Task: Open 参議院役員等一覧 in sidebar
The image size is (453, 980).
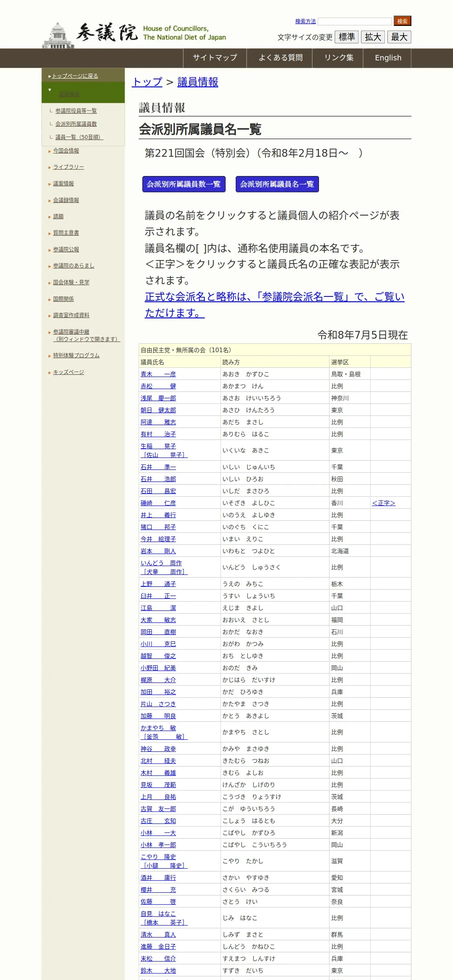Action: click(76, 111)
